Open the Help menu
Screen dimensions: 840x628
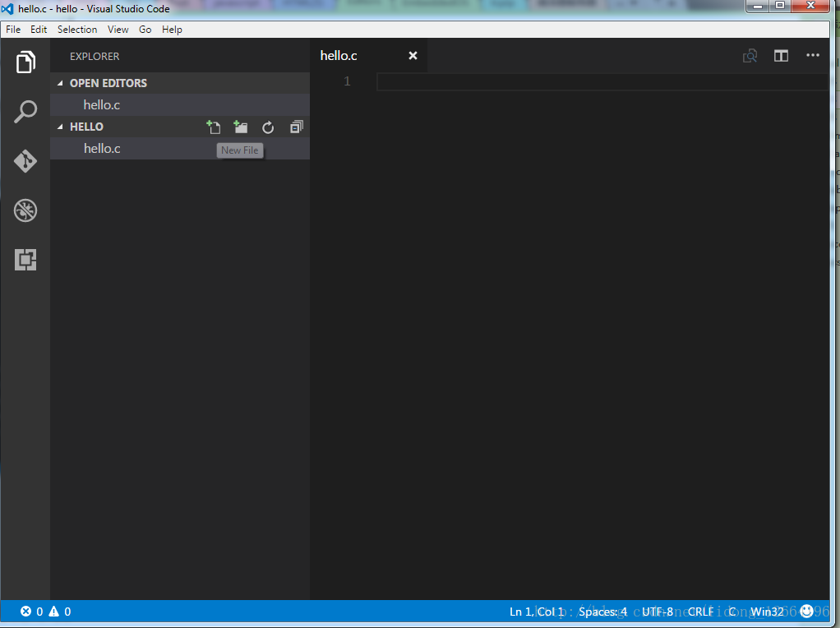172,30
